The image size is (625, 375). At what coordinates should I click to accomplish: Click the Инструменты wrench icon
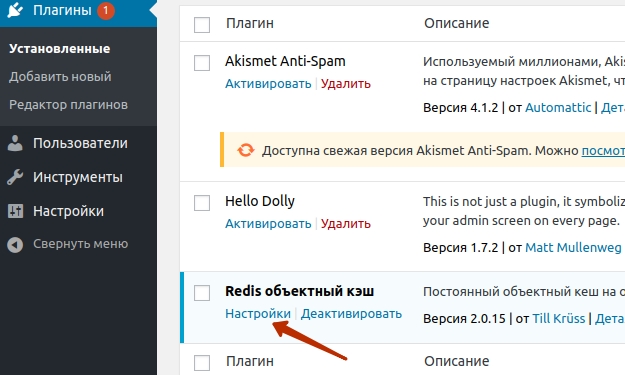coord(15,177)
